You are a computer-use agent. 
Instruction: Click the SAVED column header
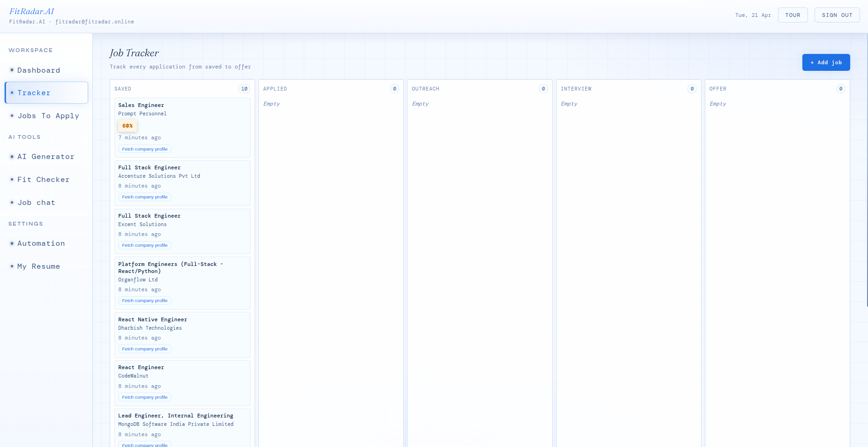(123, 89)
